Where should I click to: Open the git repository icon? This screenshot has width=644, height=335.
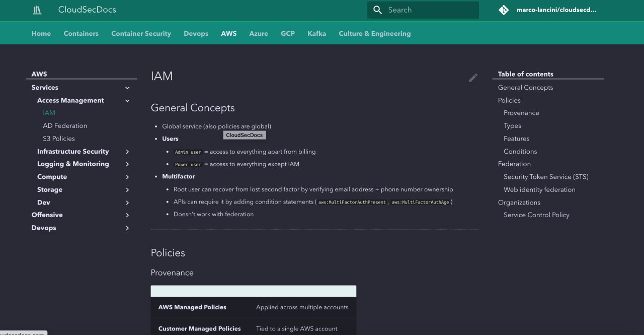(504, 10)
